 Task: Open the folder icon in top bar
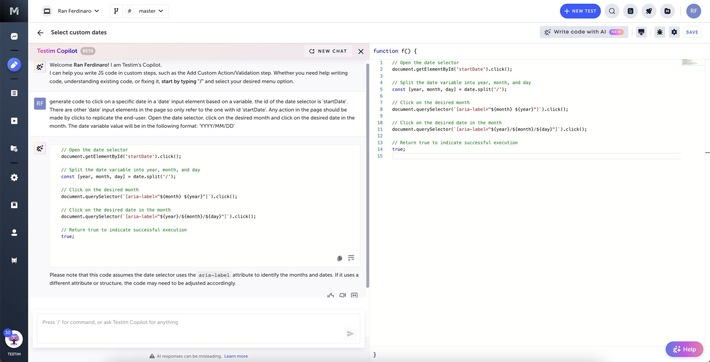pos(667,11)
